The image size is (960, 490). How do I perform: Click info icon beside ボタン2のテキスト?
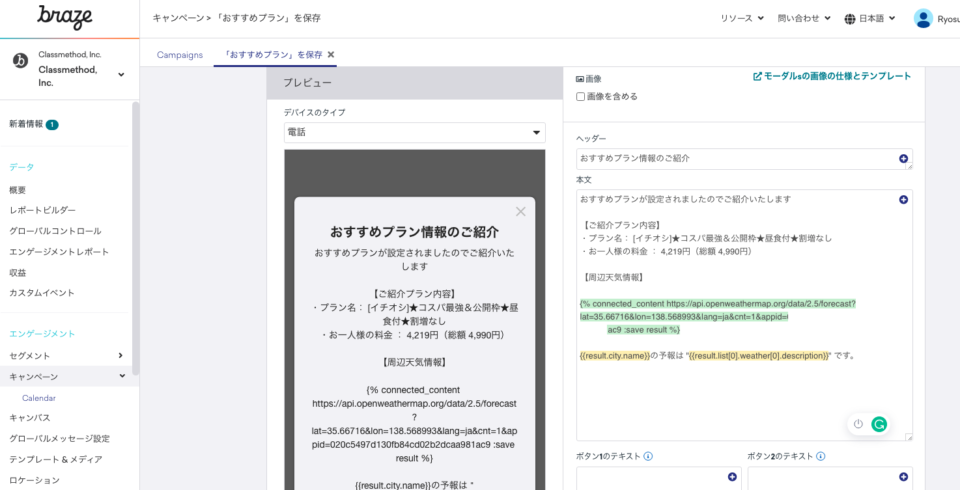point(819,457)
